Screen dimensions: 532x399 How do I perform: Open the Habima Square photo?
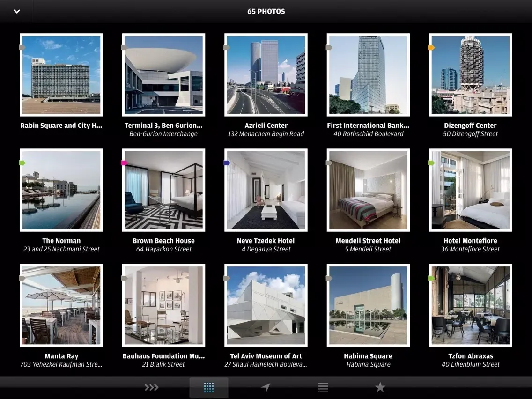pos(368,305)
